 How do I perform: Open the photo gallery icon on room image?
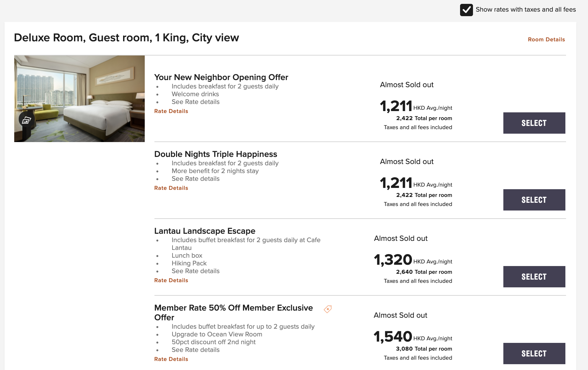pos(26,120)
